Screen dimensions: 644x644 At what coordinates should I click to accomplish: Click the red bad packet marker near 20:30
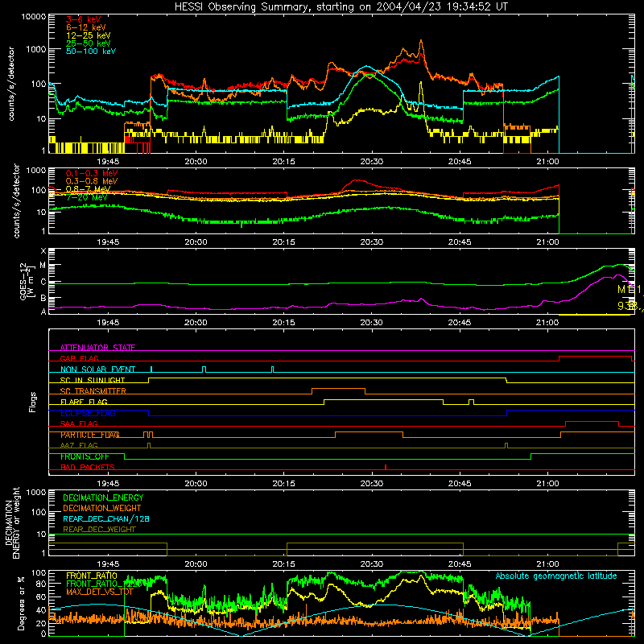[x=386, y=467]
